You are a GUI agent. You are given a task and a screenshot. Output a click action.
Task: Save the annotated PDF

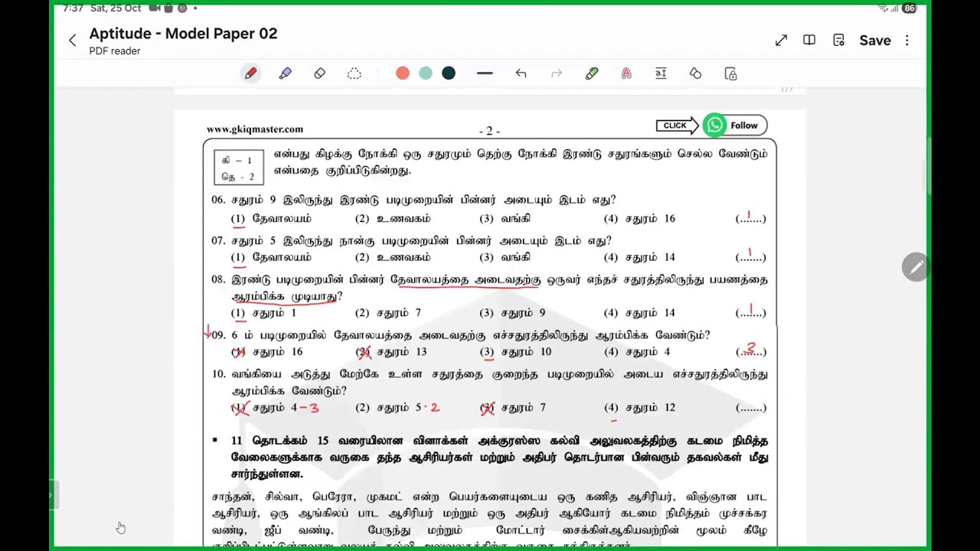coord(874,41)
